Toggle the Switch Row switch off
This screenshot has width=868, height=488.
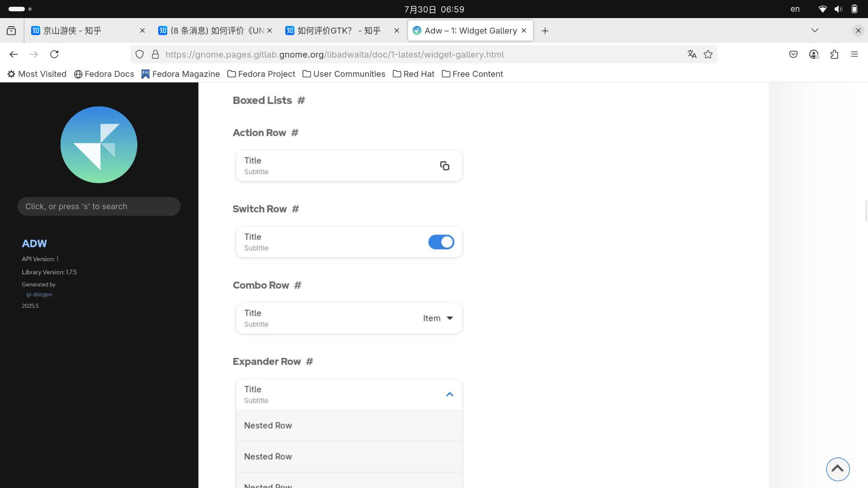click(441, 242)
